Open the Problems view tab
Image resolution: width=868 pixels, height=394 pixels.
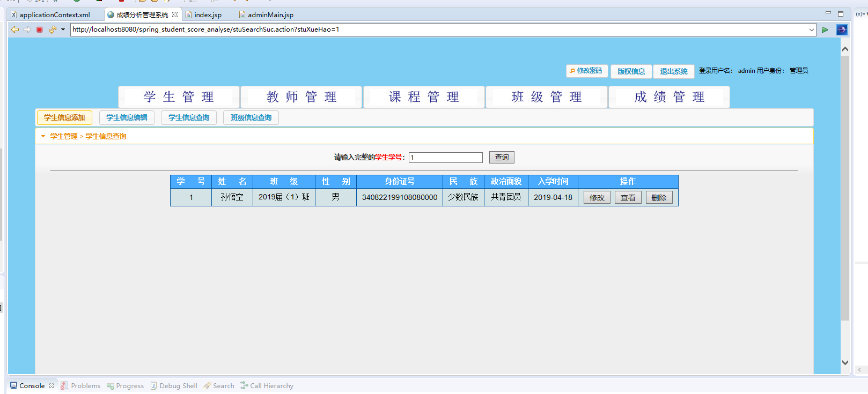click(80, 386)
